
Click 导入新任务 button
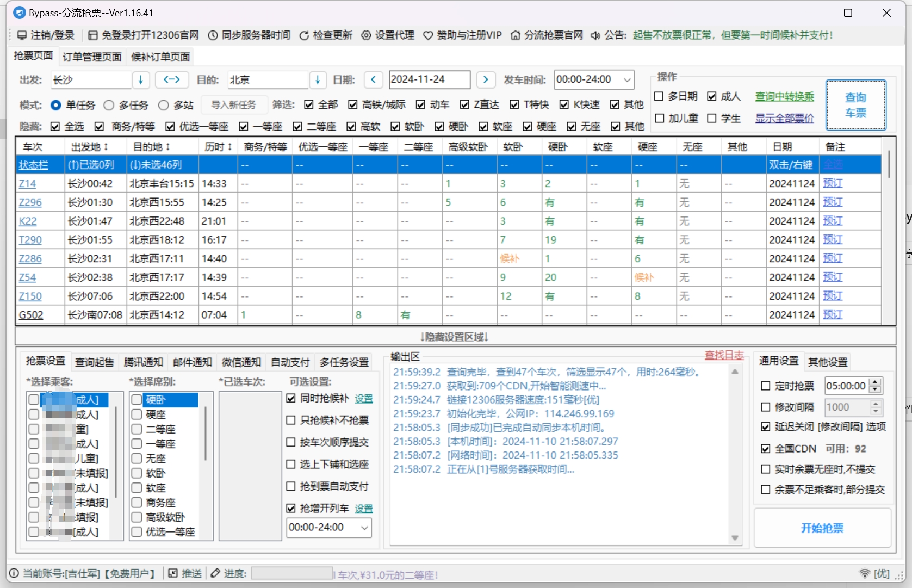234,105
